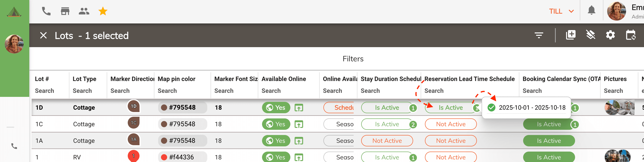Screen dimensions: 644x162
Task: Click the Map pin color search field
Action: pos(167,91)
